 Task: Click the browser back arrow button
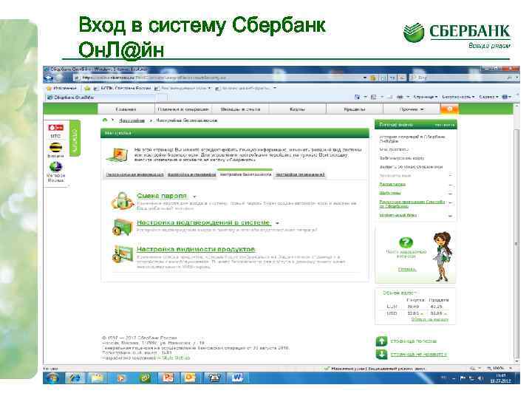pos(50,78)
